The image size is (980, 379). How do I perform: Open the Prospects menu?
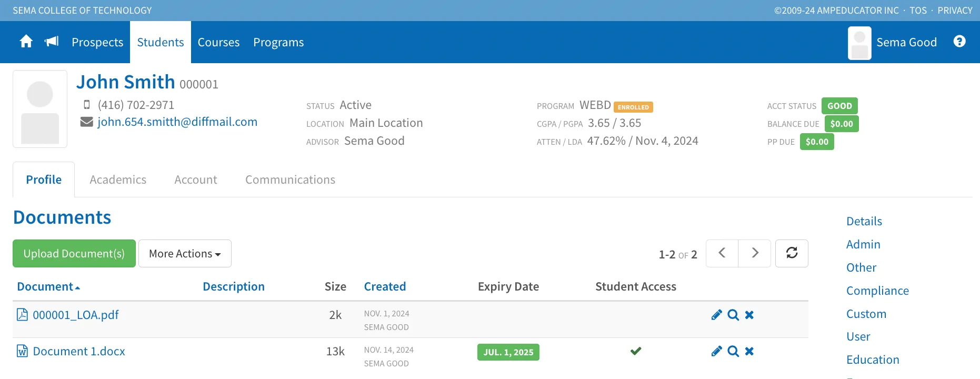[x=97, y=42]
